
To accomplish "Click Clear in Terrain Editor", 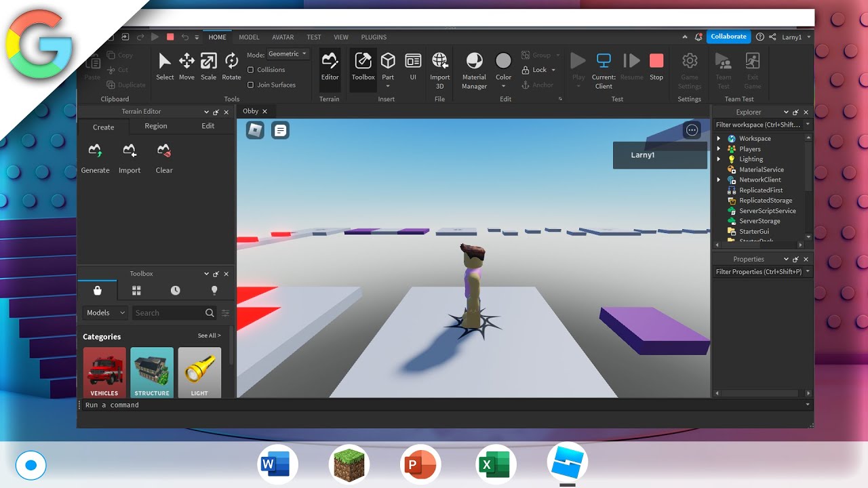I will click(164, 158).
